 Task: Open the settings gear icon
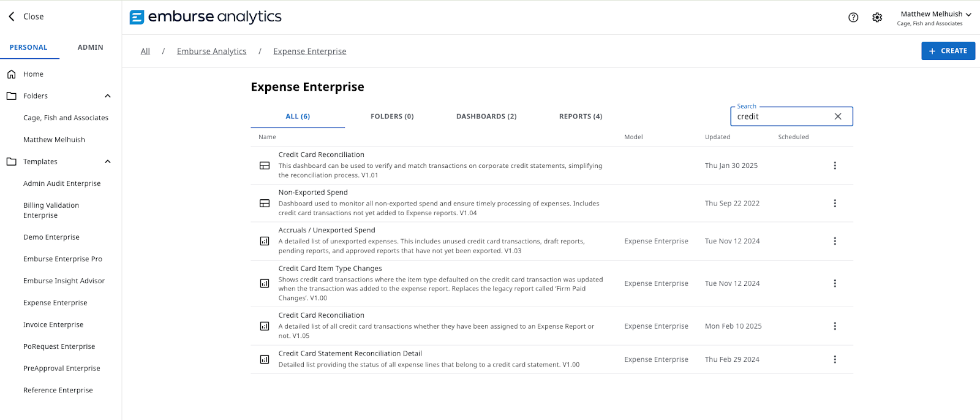[877, 17]
